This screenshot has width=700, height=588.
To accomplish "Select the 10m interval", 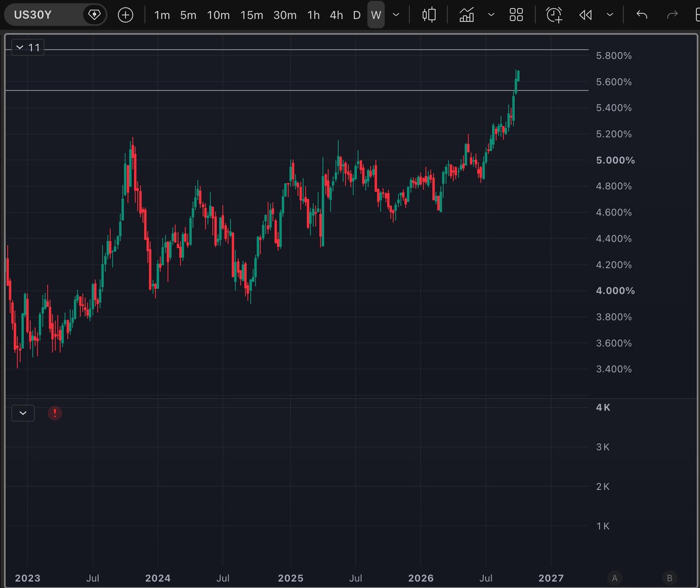I will [218, 15].
